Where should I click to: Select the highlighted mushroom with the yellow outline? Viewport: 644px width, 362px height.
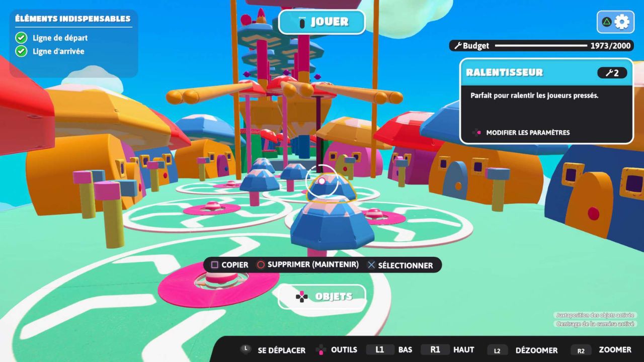[x=331, y=188]
